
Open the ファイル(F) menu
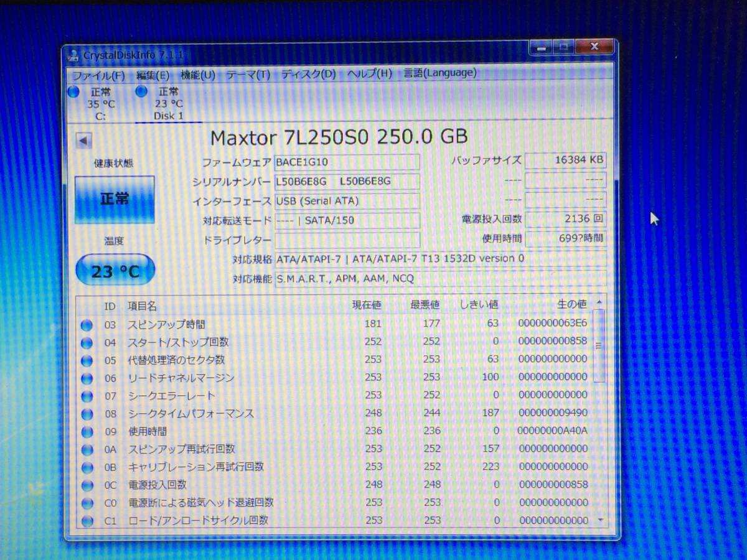point(99,75)
